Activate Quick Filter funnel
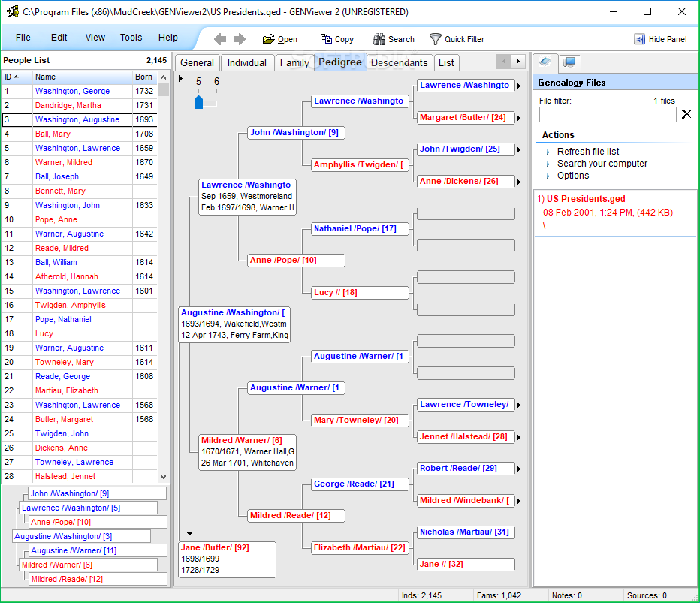 pyautogui.click(x=457, y=39)
